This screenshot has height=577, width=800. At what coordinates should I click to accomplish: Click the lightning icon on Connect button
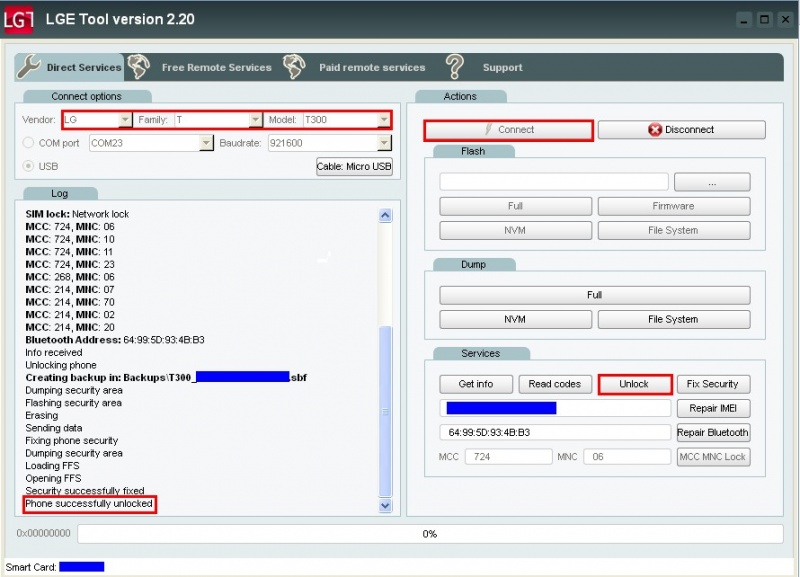[x=488, y=129]
